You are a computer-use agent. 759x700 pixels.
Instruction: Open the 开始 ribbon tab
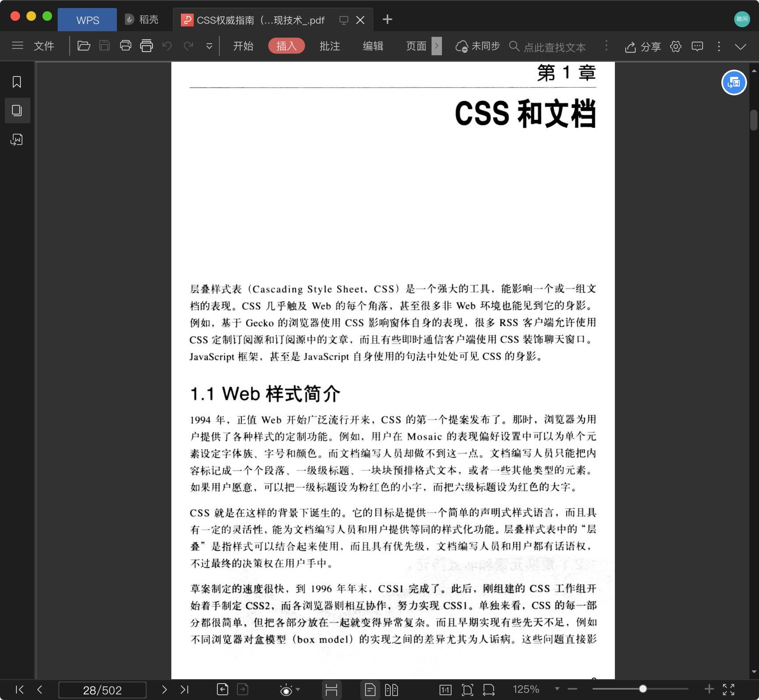point(243,46)
